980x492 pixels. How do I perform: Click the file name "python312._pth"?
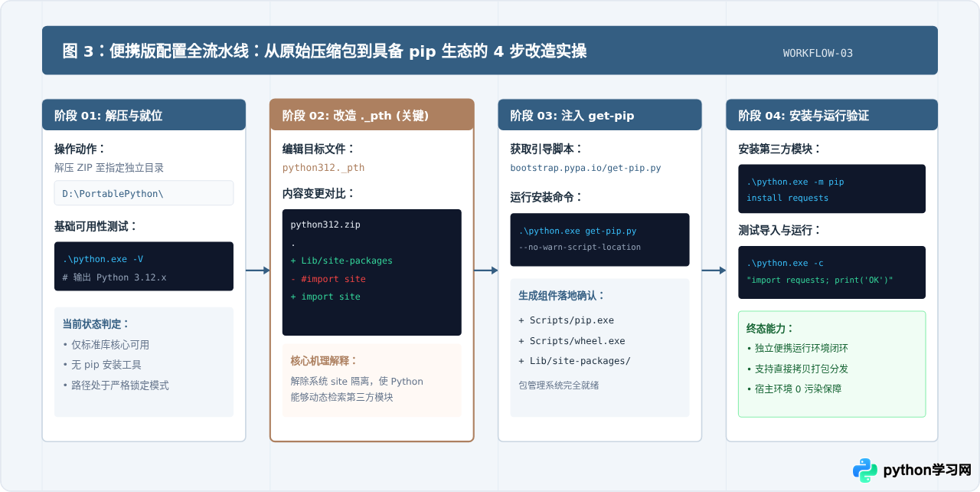click(324, 167)
